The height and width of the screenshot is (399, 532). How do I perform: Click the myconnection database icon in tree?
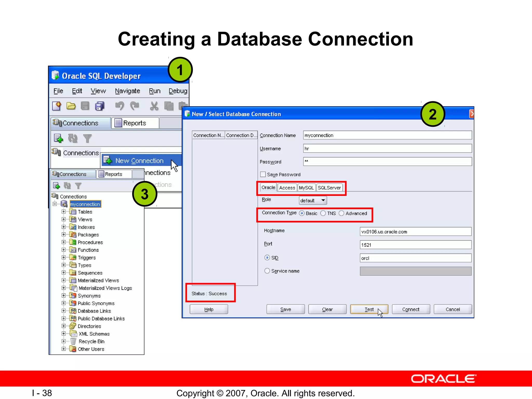[64, 204]
